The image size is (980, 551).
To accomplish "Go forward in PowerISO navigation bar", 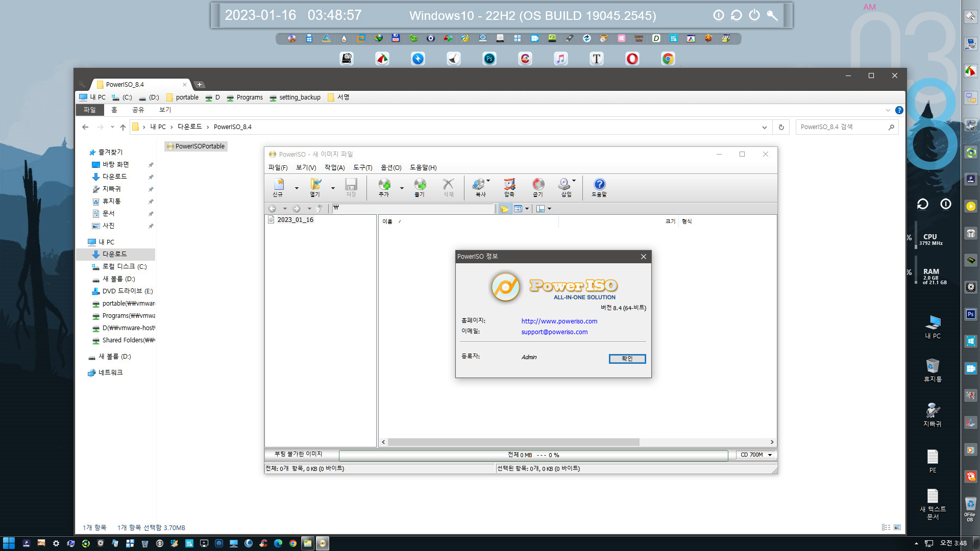I will point(297,209).
